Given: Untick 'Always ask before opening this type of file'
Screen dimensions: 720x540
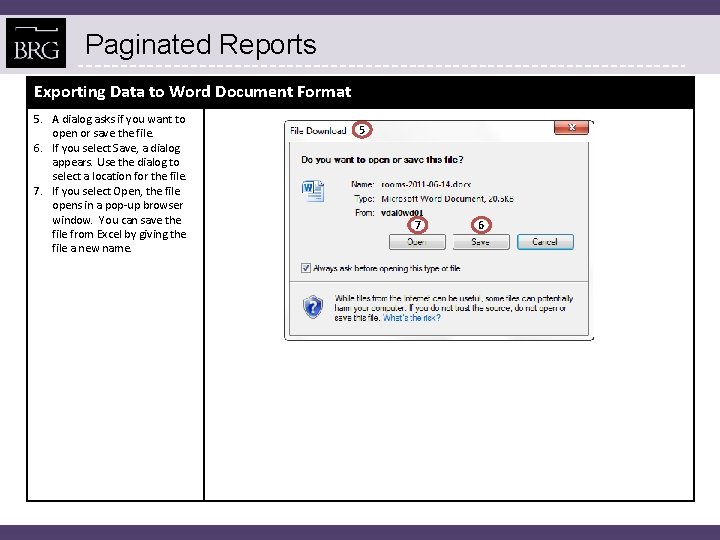Looking at the screenshot, I should click(x=305, y=268).
